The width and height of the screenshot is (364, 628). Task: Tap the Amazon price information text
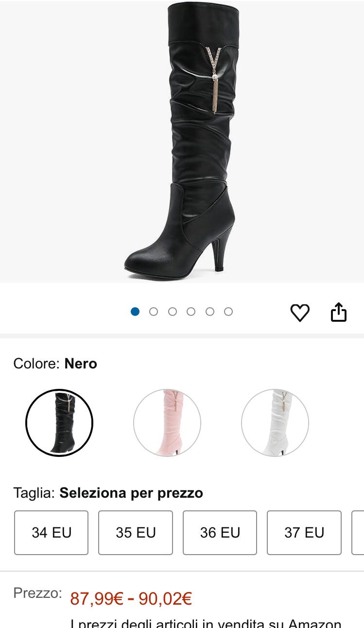tap(206, 623)
